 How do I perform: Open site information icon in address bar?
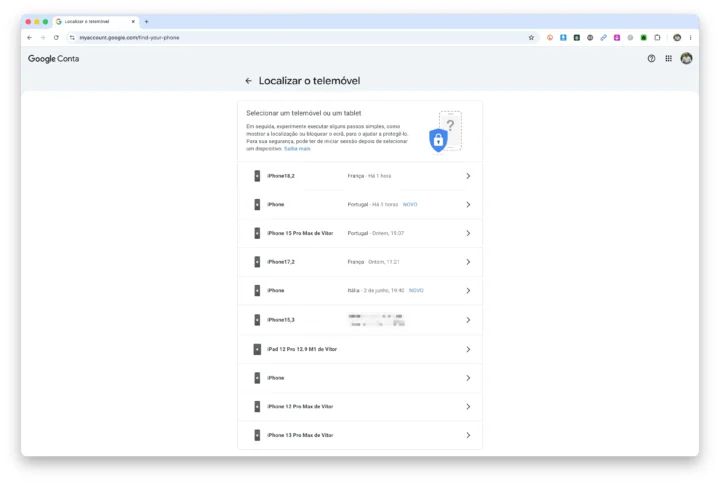(x=72, y=38)
